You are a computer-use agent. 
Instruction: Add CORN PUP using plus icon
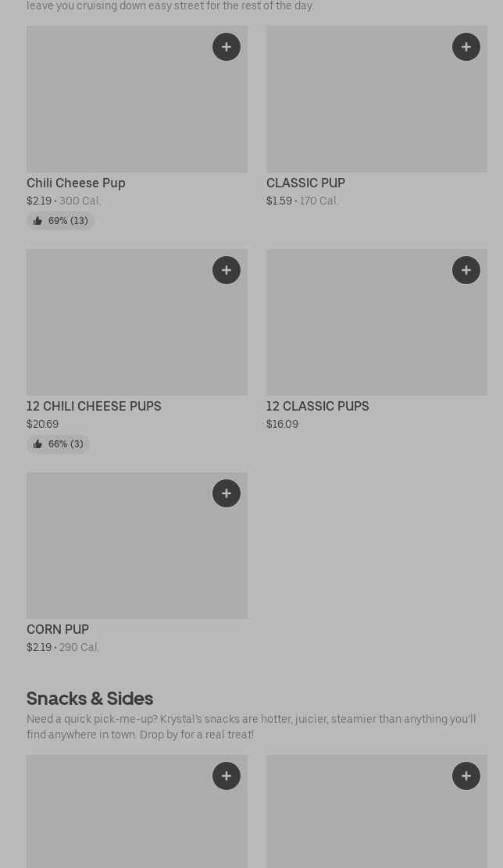pyautogui.click(x=227, y=493)
